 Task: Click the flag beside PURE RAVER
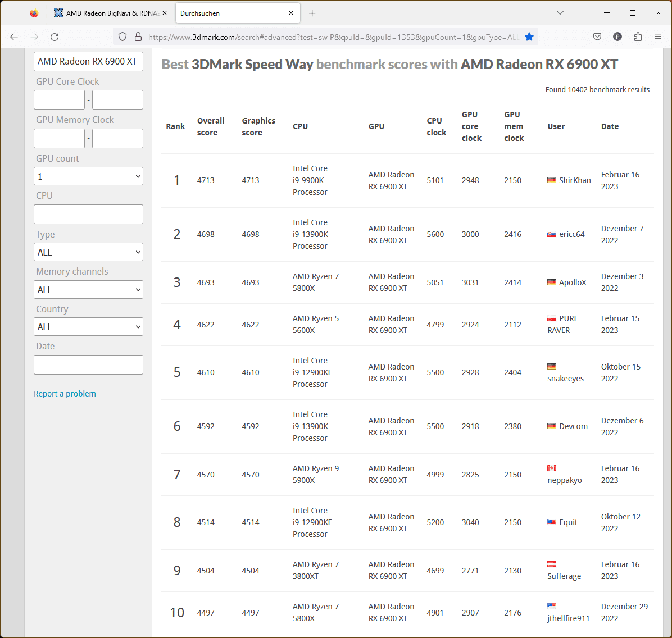pyautogui.click(x=552, y=318)
